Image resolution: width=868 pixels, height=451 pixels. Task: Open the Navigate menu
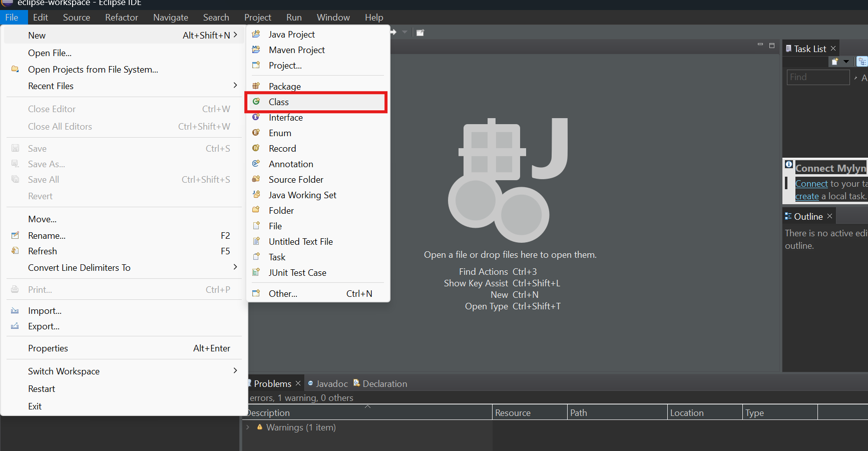click(x=171, y=18)
